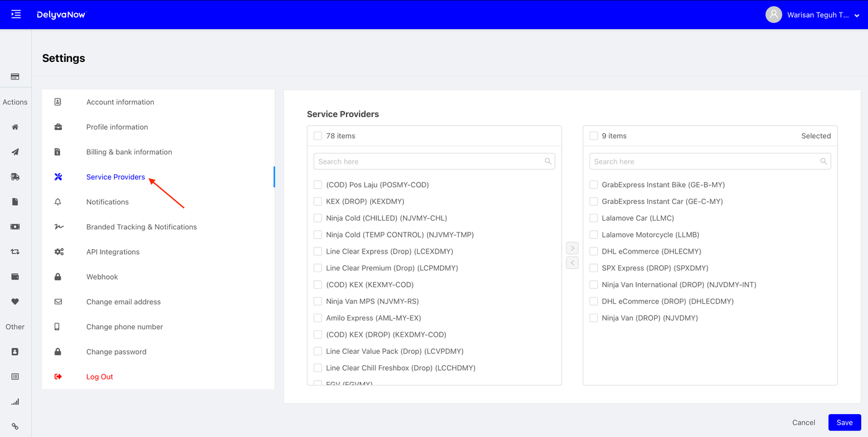Image resolution: width=868 pixels, height=437 pixels.
Task: Select all 78 items checkbox
Action: click(318, 136)
